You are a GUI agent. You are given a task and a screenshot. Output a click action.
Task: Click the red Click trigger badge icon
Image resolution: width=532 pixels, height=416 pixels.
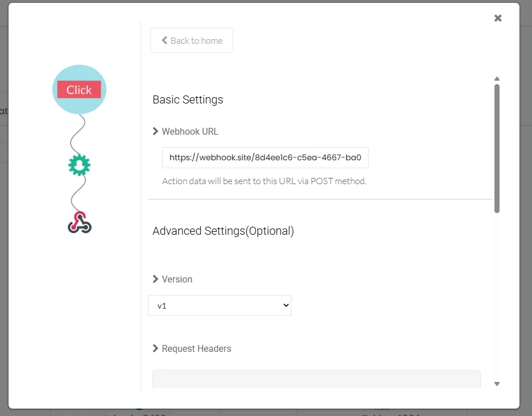pos(79,89)
